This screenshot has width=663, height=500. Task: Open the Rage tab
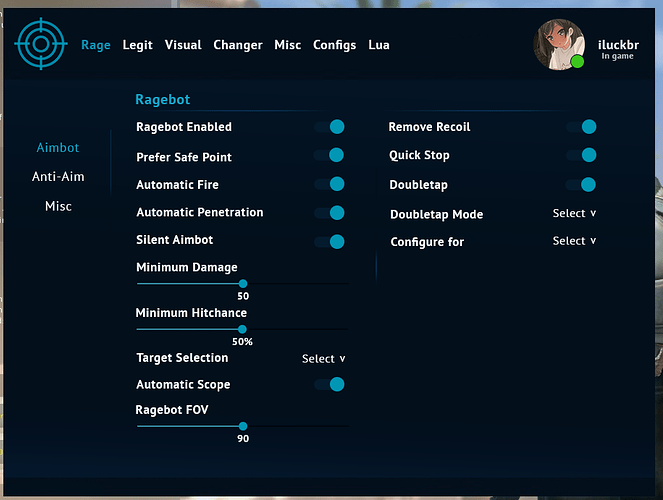(x=96, y=45)
